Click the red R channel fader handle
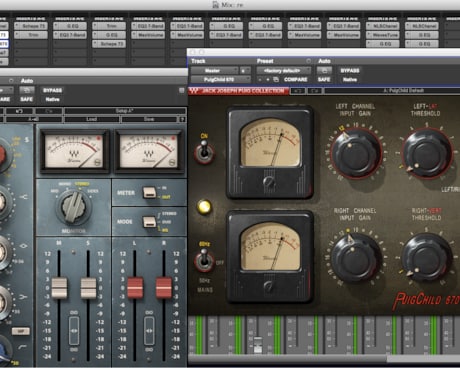The width and height of the screenshot is (460, 380). (164, 287)
